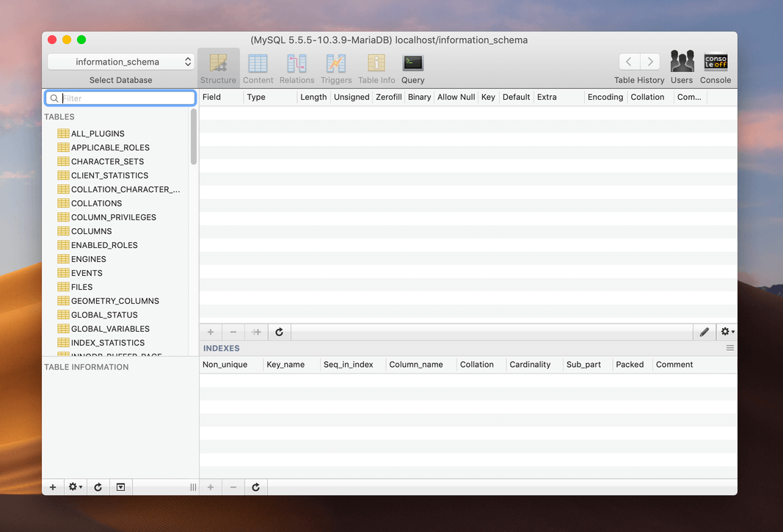
Task: Toggle the table information pane
Action: (121, 487)
